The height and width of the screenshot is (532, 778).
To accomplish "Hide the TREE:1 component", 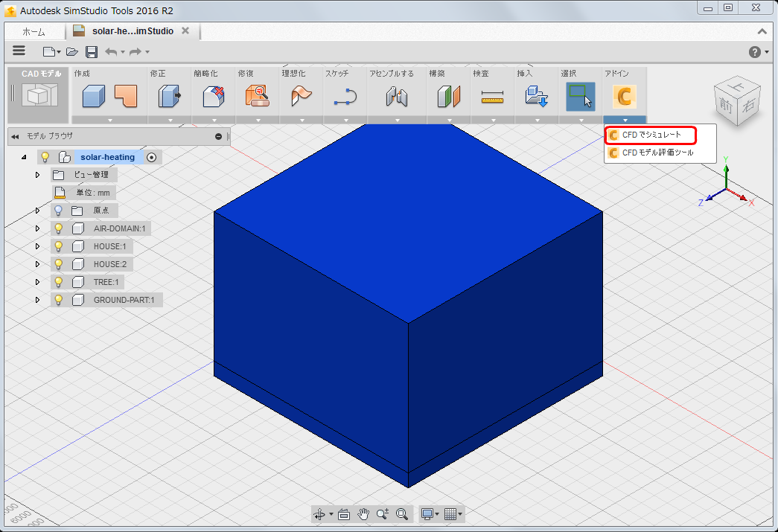I will click(x=59, y=281).
